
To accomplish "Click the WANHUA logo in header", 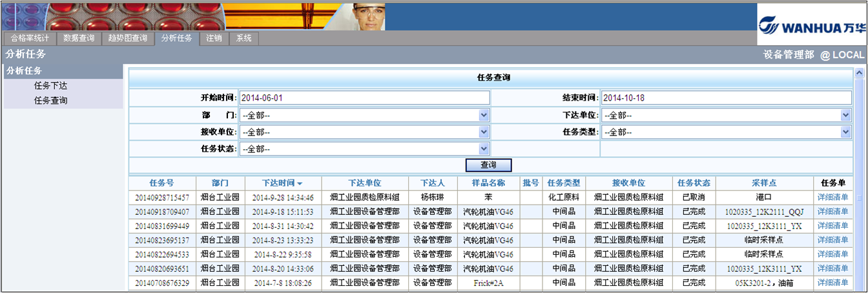I will [x=812, y=26].
